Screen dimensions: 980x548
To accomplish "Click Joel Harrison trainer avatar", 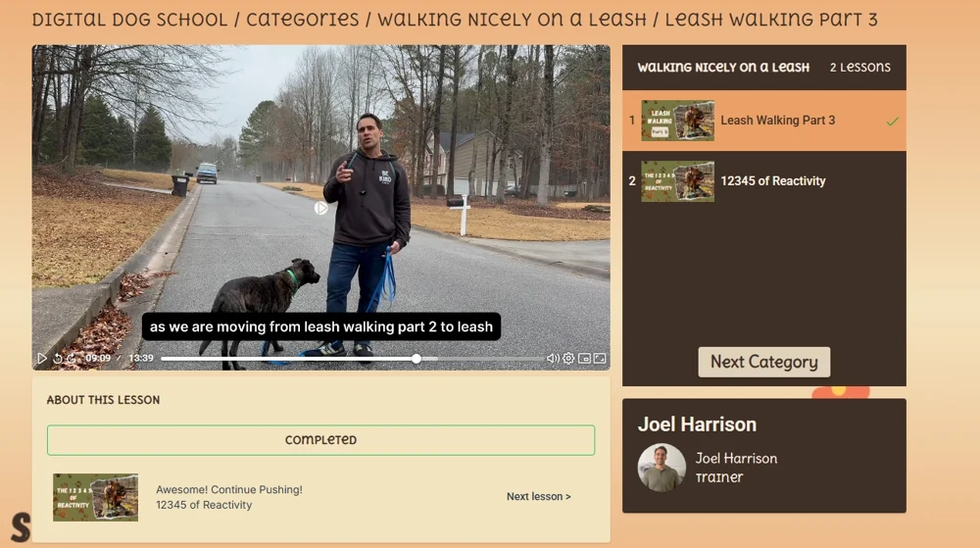I will 661,468.
